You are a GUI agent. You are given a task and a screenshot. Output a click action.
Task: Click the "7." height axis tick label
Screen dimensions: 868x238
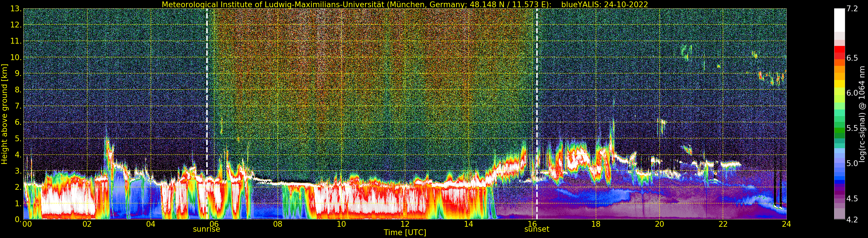[x=18, y=106]
